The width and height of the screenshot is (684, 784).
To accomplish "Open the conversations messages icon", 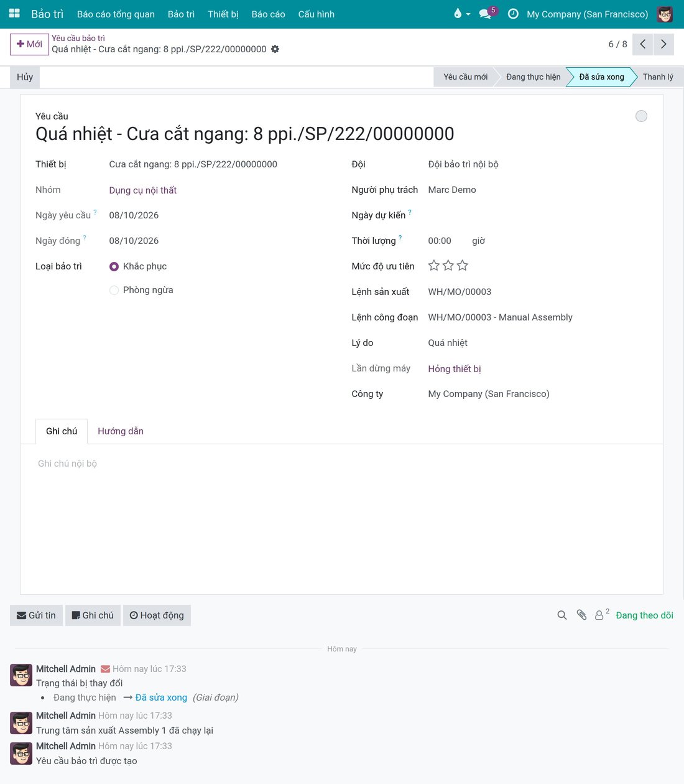I will point(485,14).
